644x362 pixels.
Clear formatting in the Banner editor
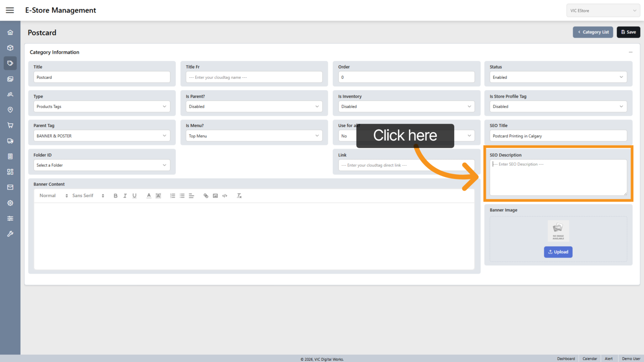pyautogui.click(x=239, y=196)
